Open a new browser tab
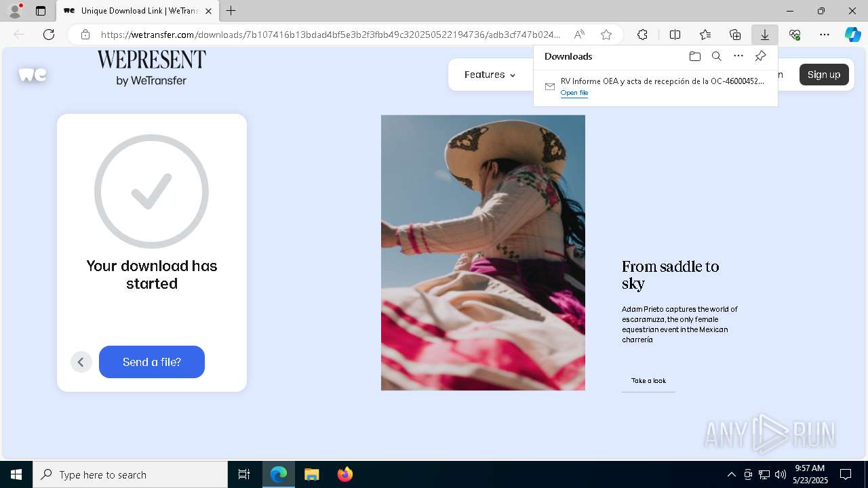The width and height of the screenshot is (868, 488). 231,11
